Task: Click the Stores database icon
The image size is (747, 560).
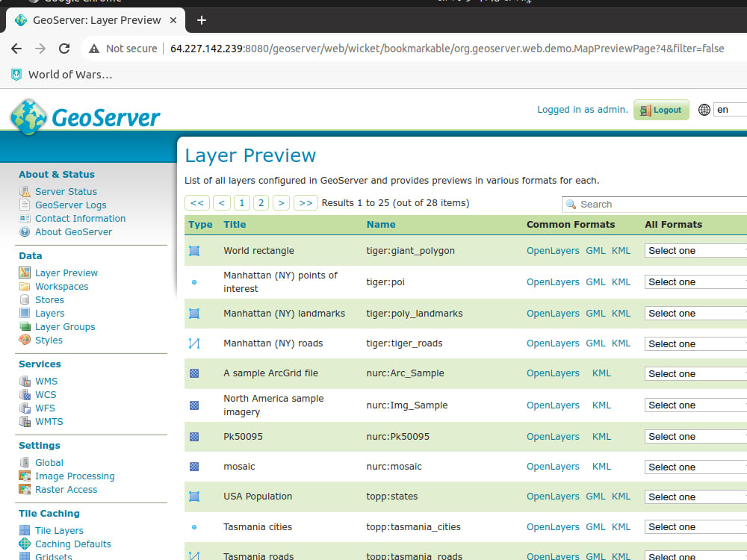Action: (x=25, y=299)
